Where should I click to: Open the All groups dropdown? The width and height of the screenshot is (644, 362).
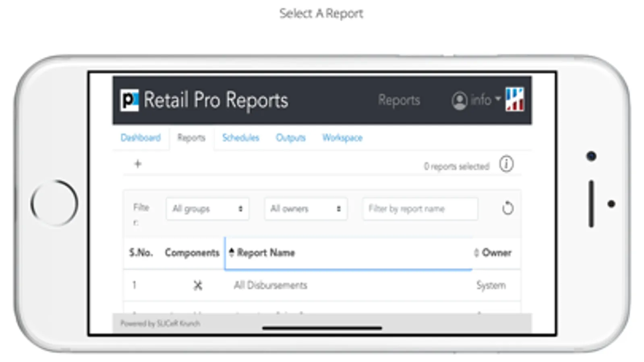coord(207,209)
